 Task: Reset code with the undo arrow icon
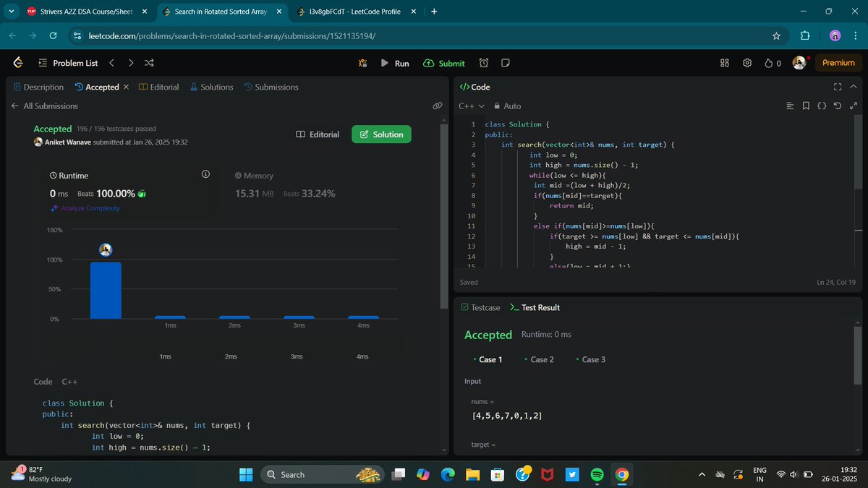pyautogui.click(x=838, y=106)
